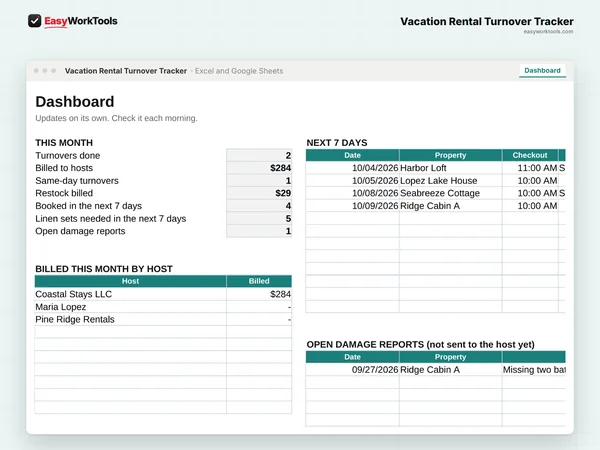Image resolution: width=600 pixels, height=450 pixels.
Task: Click the Billed column header
Action: coord(259,281)
